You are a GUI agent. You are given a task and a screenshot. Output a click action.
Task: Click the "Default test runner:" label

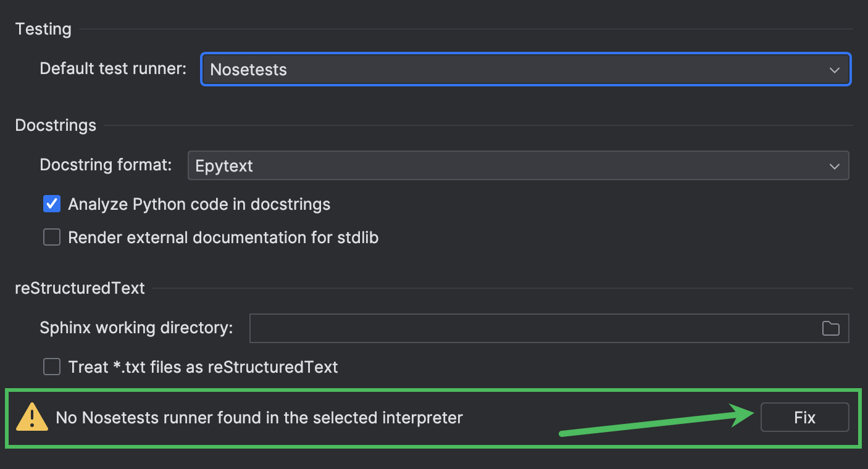[x=113, y=68]
